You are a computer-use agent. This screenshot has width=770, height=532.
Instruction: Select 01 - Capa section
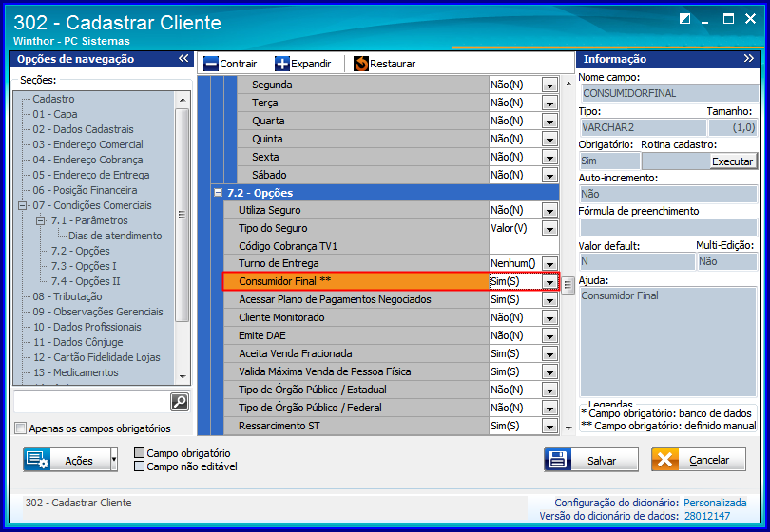coord(55,114)
